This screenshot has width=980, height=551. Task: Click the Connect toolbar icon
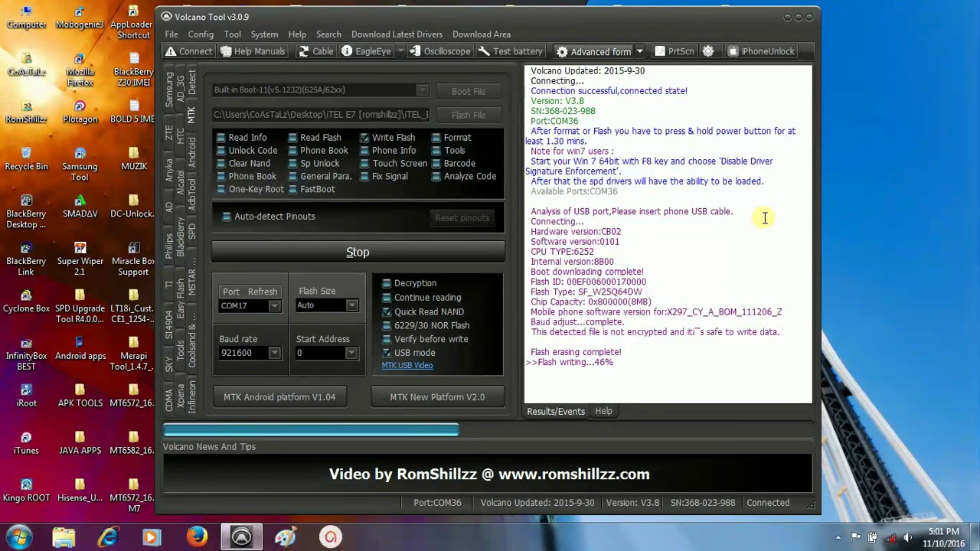(x=188, y=51)
